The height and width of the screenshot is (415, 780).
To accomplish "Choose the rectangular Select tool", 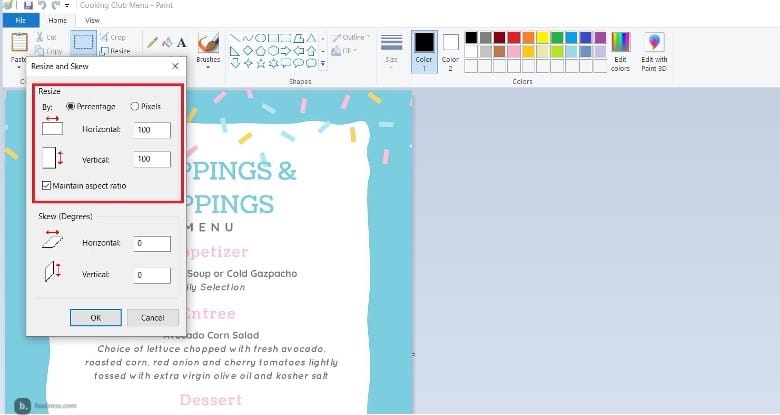I will 85,42.
